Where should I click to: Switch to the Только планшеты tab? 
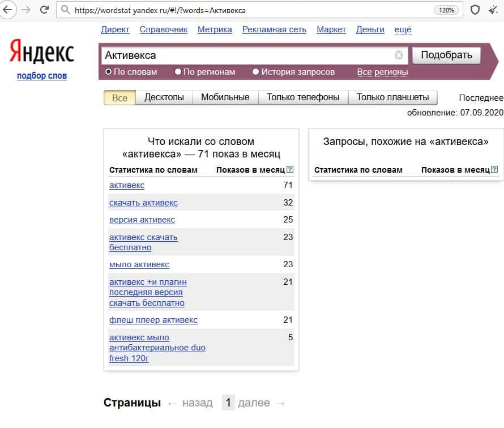click(x=393, y=97)
